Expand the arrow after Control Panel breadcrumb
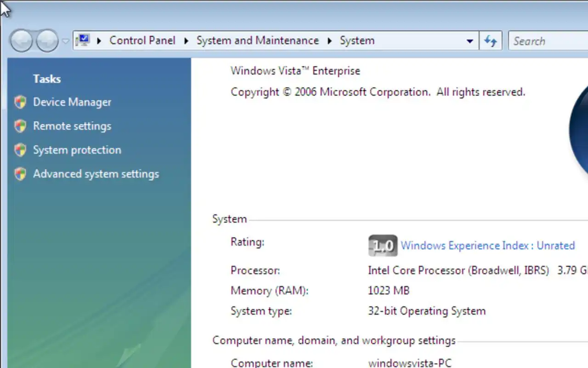 click(186, 41)
